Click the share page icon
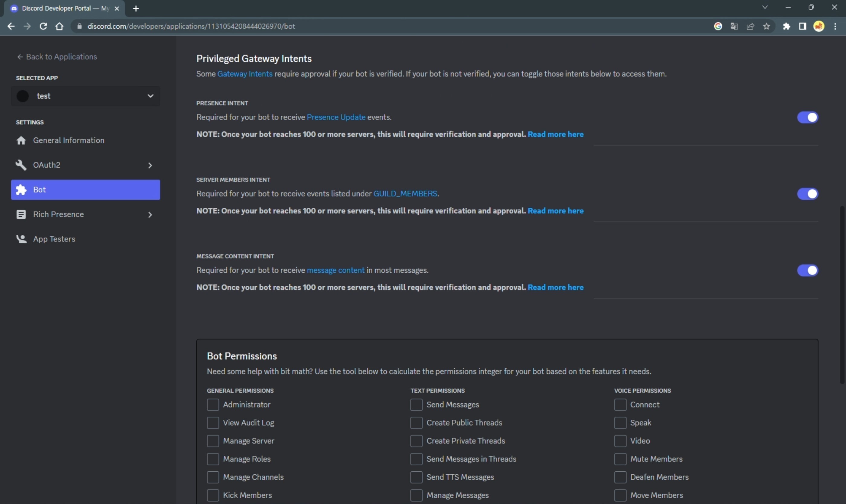 pos(751,26)
